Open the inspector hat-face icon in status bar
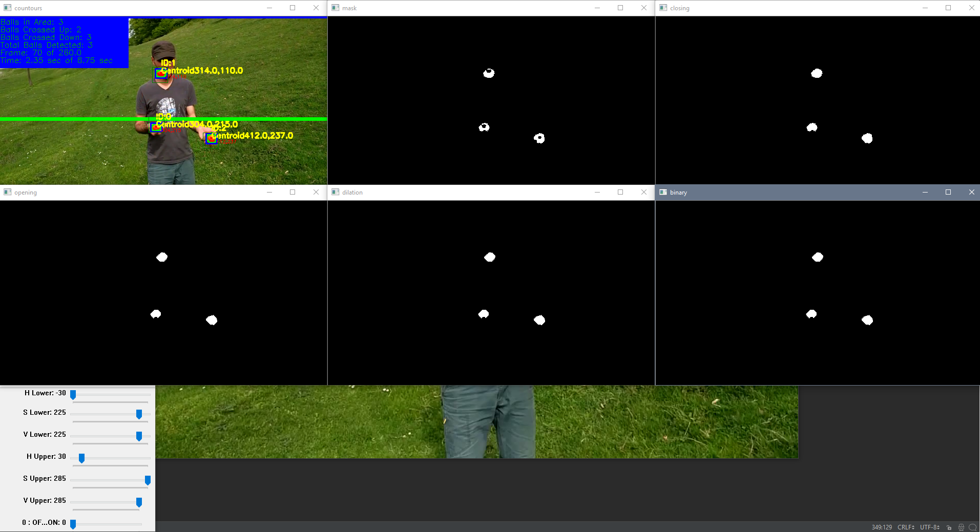Image resolution: width=980 pixels, height=532 pixels. click(x=961, y=527)
